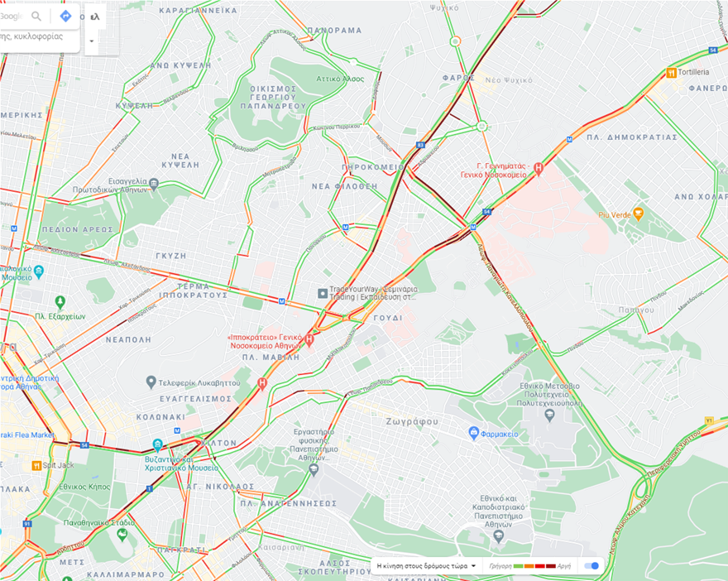Click the Tortilleria restaurant marker
This screenshot has width=728, height=581.
tap(671, 73)
